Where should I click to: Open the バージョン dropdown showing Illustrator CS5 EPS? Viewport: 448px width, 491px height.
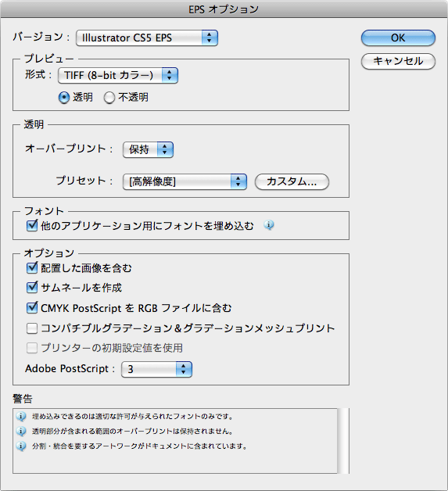147,38
